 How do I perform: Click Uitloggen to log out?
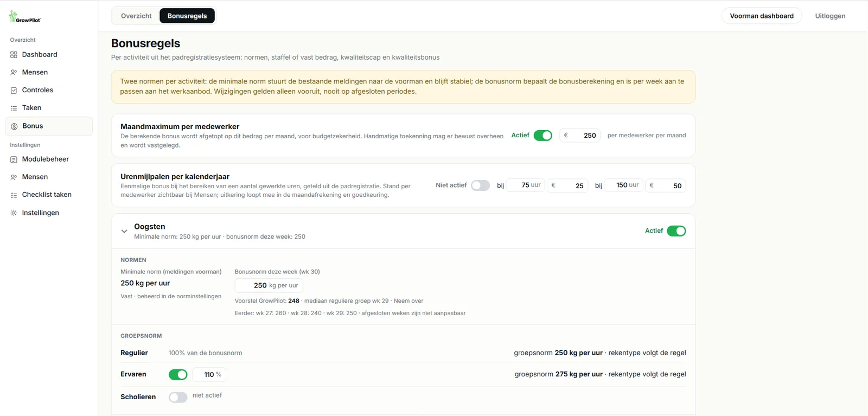pos(830,16)
